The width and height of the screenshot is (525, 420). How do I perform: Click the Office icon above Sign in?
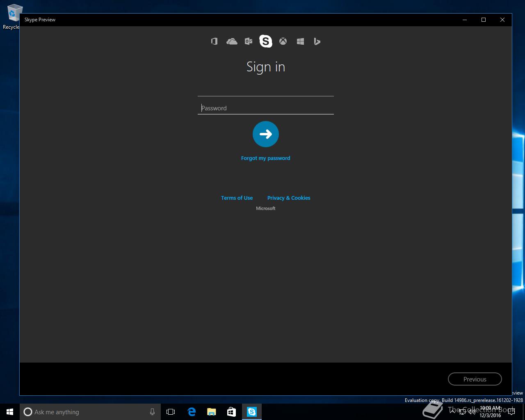(214, 41)
